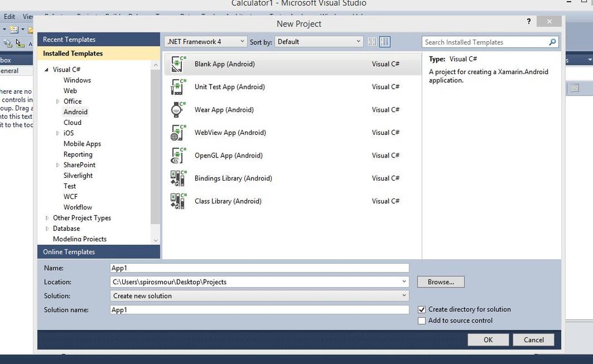
Task: Select Test in the template tree
Action: point(69,186)
